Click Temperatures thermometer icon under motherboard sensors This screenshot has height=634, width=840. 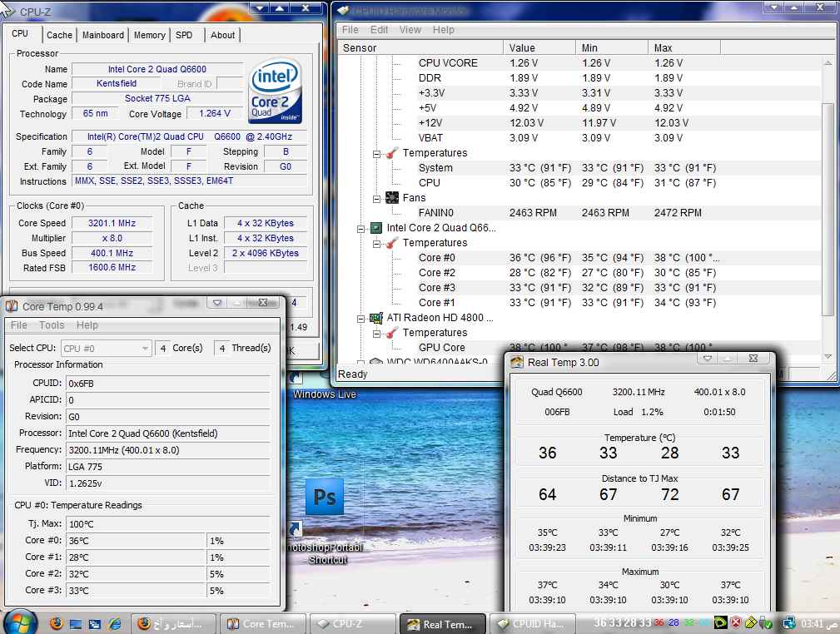(x=392, y=153)
